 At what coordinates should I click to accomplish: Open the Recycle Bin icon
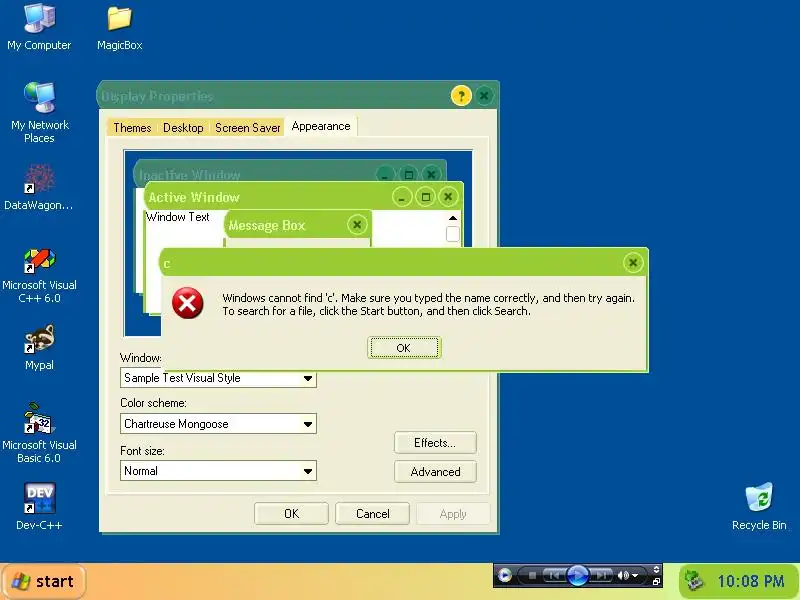pyautogui.click(x=759, y=506)
